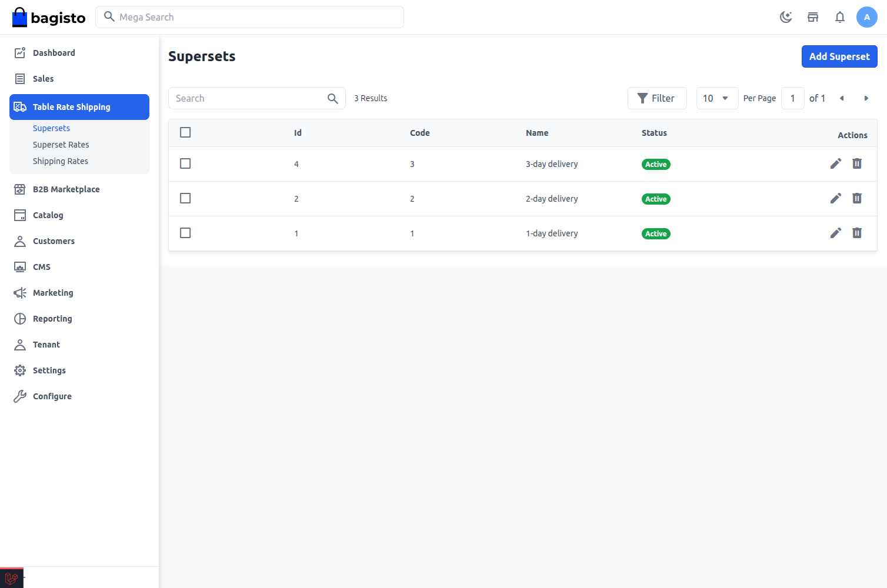Open the Filter panel

point(657,98)
